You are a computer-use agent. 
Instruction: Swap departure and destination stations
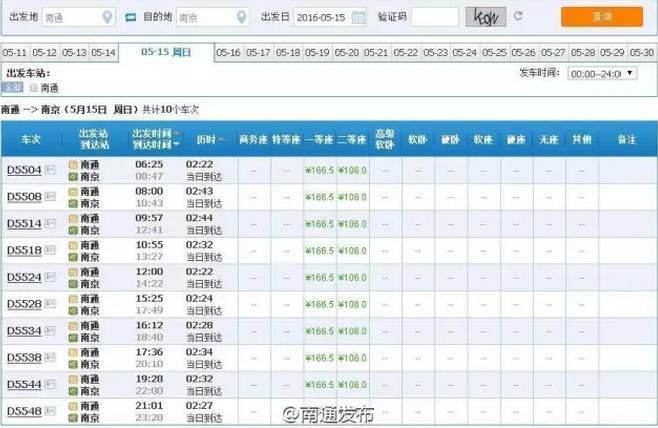tap(132, 17)
